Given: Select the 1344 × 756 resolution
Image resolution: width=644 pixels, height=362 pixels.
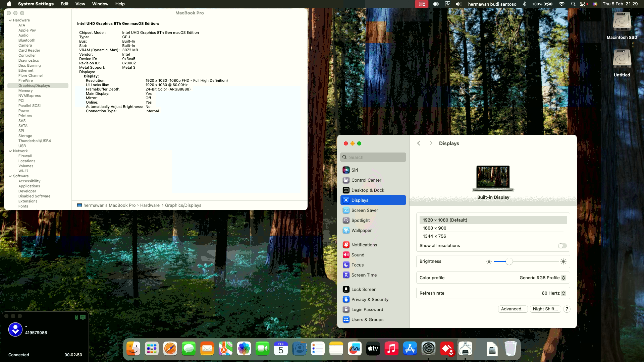Looking at the screenshot, I should [493, 236].
